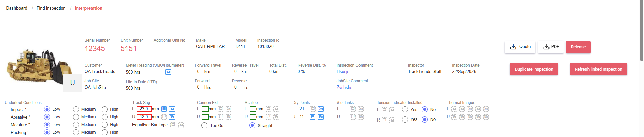Navigate to Find Inspection breadcrumb
This screenshot has width=644, height=137.
51,8
